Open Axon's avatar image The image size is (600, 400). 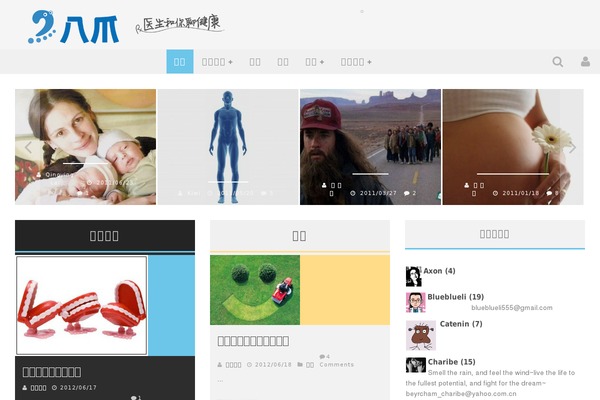(x=414, y=276)
